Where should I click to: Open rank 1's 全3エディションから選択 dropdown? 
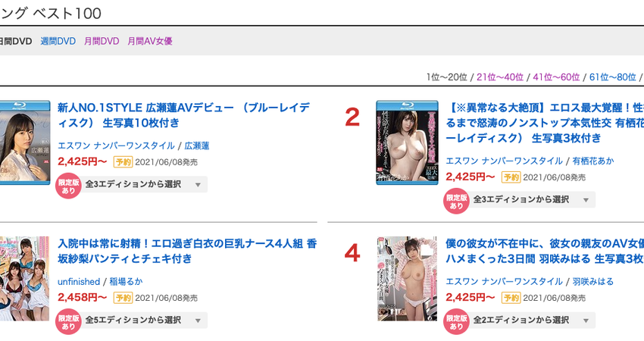(144, 184)
